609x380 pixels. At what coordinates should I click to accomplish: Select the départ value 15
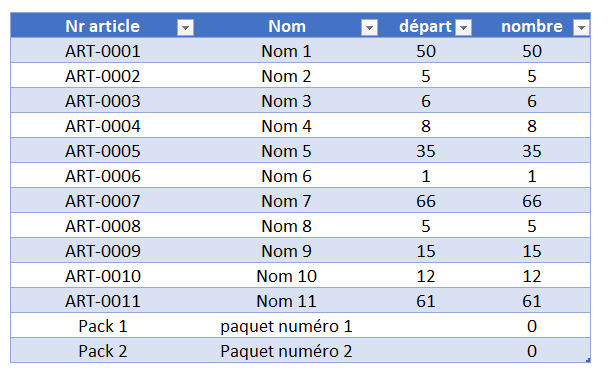point(426,251)
